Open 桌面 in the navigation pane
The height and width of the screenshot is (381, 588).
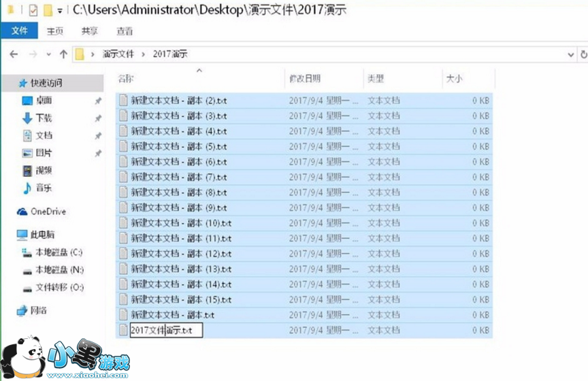pyautogui.click(x=44, y=101)
